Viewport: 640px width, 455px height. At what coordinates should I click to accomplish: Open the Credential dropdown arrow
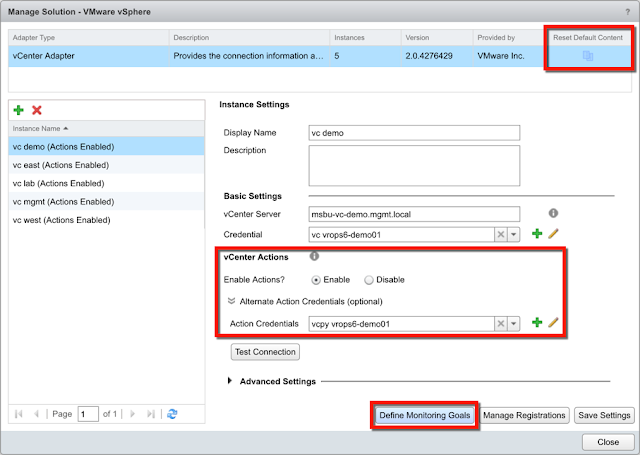click(x=513, y=234)
